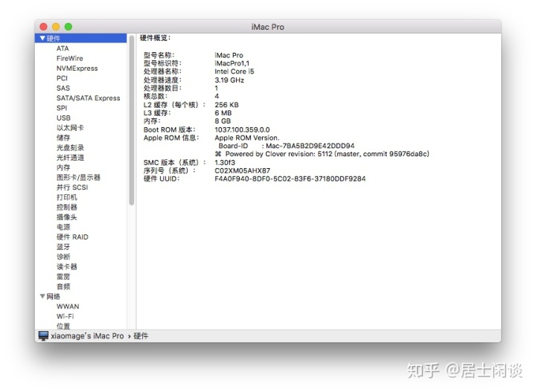Select 音频 audio item
This screenshot has height=392, width=536.
coord(63,286)
